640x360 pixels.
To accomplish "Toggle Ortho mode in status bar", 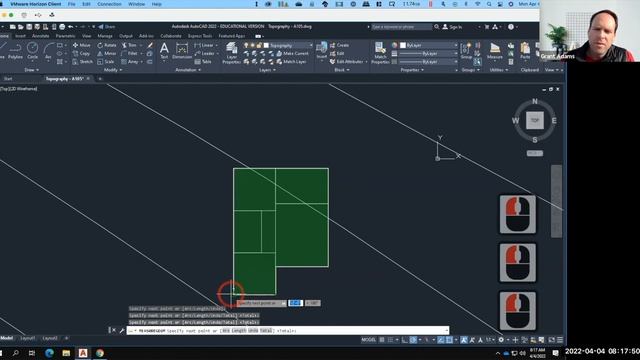I will (404, 340).
